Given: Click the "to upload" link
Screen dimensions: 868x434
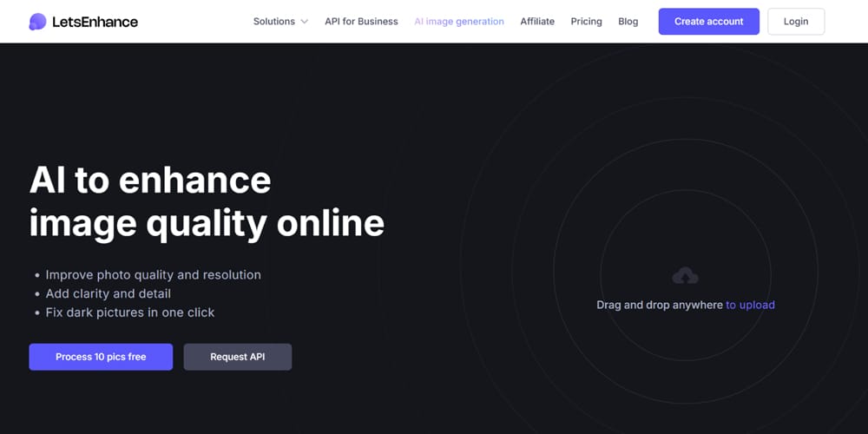Looking at the screenshot, I should pos(750,305).
